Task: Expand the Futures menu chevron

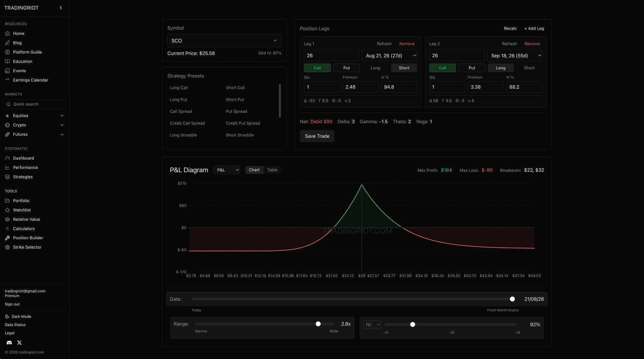Action: tap(62, 134)
